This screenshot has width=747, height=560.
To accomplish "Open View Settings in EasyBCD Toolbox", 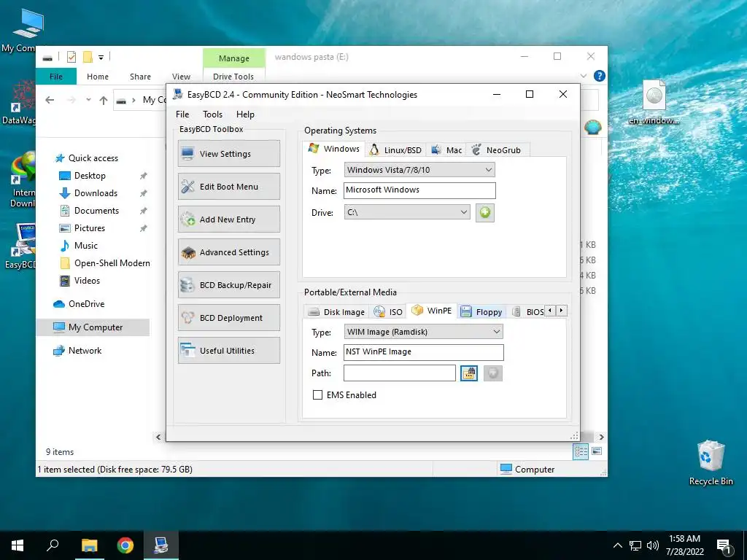I will coord(228,154).
